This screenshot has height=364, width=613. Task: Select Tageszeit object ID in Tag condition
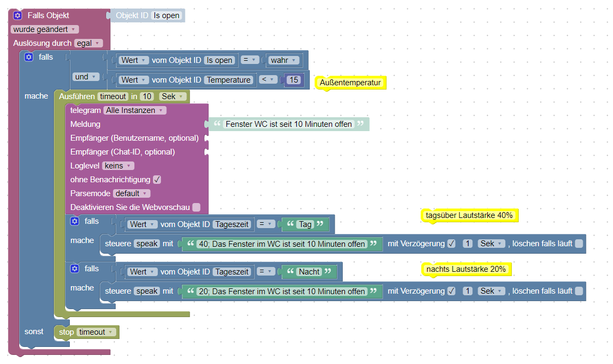(232, 224)
